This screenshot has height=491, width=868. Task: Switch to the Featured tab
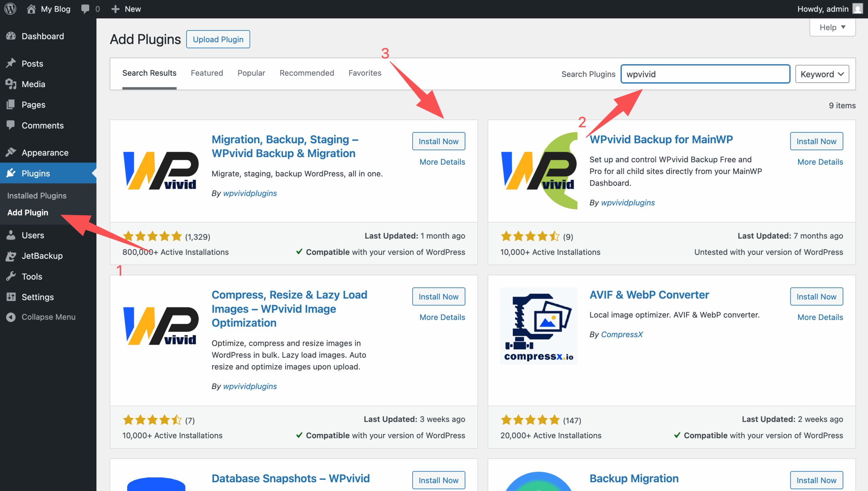pos(207,73)
